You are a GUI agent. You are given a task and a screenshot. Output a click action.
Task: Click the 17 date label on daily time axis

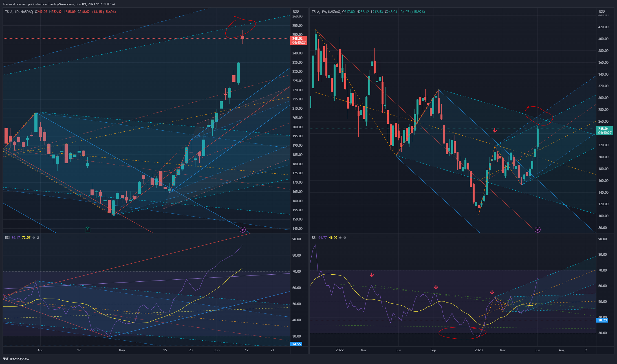(x=79, y=350)
